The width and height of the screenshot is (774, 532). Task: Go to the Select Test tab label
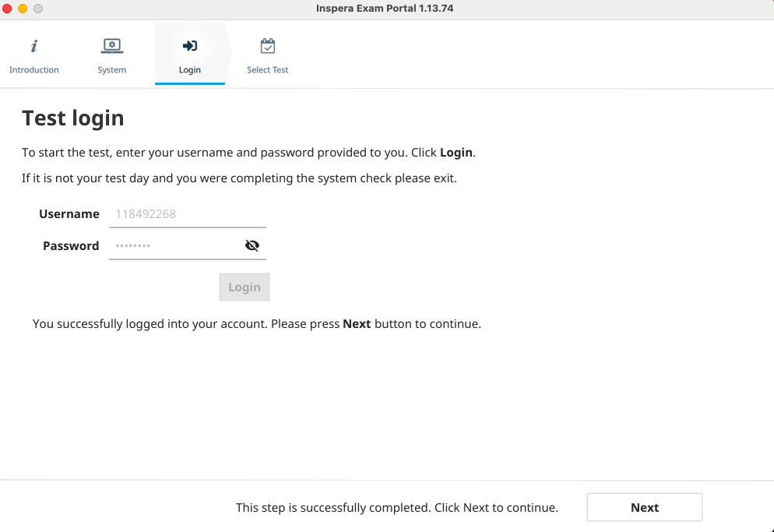coord(268,69)
